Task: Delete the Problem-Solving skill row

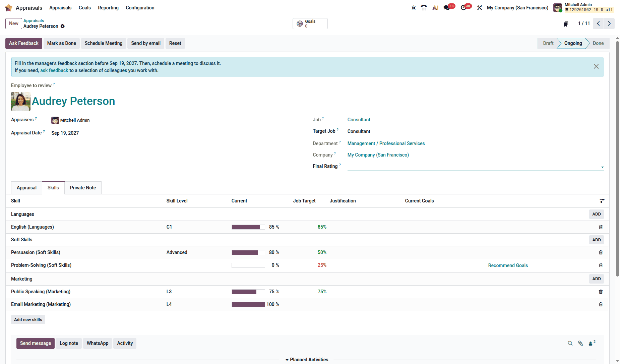Action: click(x=601, y=265)
